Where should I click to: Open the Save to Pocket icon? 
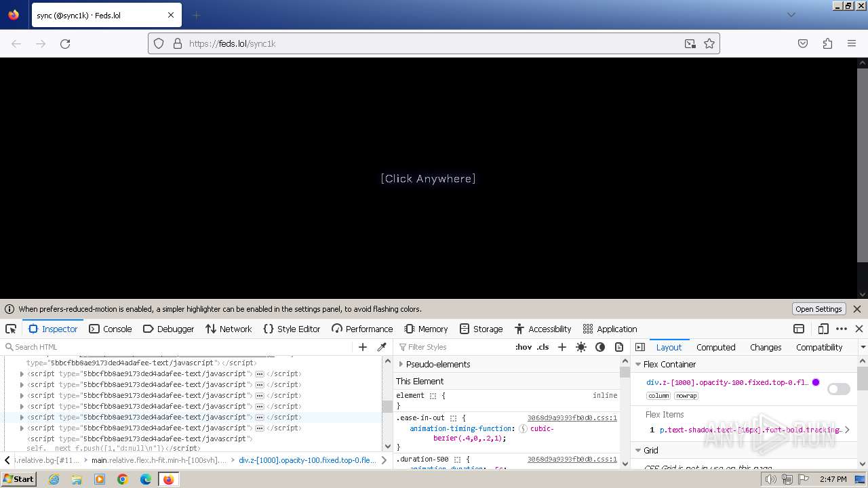tap(803, 43)
